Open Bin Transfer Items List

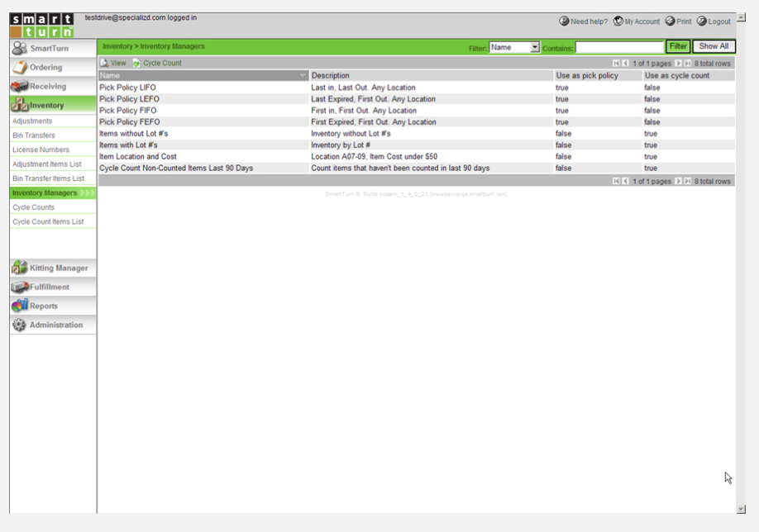49,178
